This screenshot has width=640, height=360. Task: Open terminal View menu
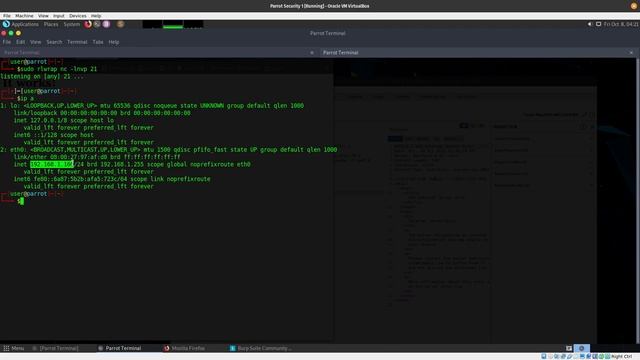pyautogui.click(x=36, y=42)
